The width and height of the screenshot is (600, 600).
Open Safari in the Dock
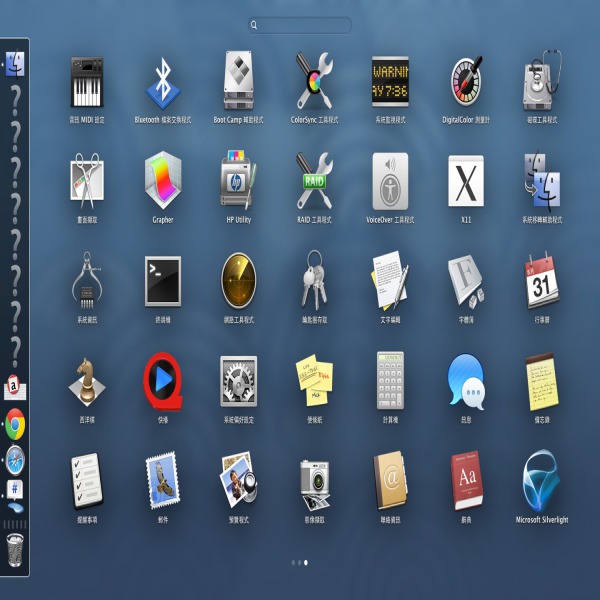(15, 460)
